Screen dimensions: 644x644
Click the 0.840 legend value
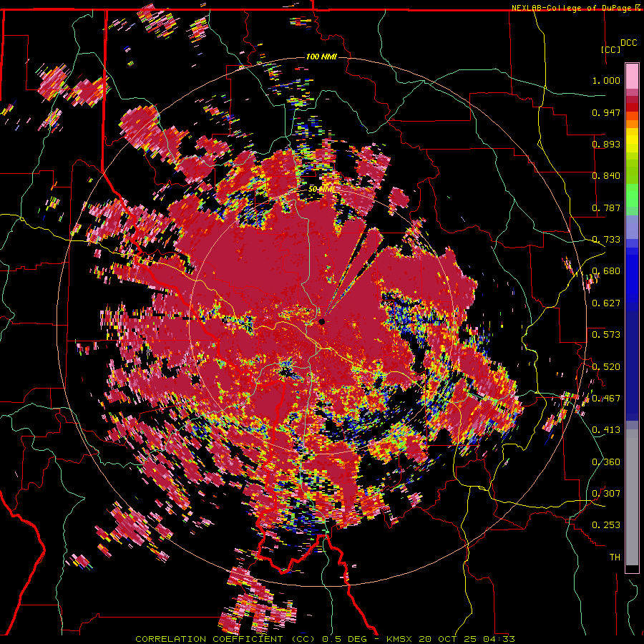[x=606, y=176]
